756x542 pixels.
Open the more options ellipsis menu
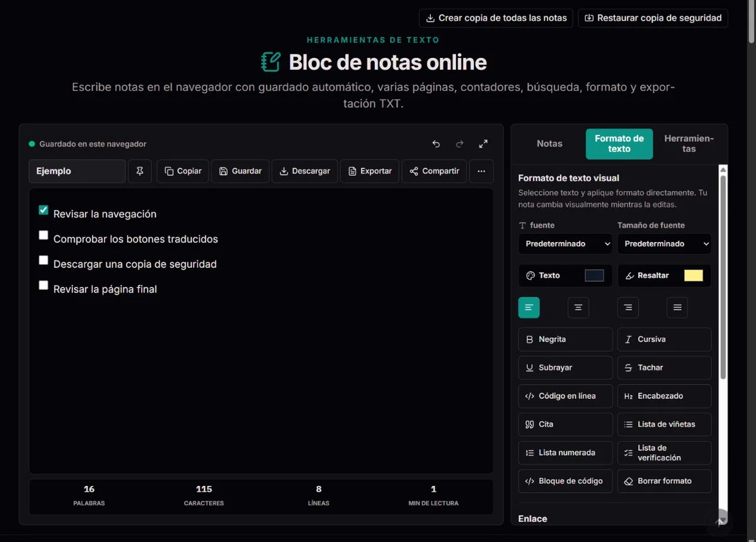[x=481, y=171]
